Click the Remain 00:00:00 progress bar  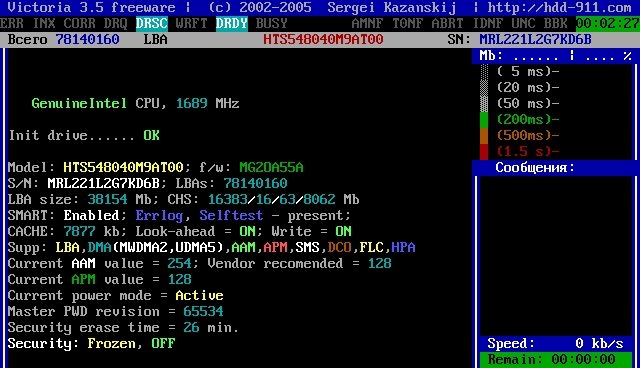pyautogui.click(x=556, y=359)
